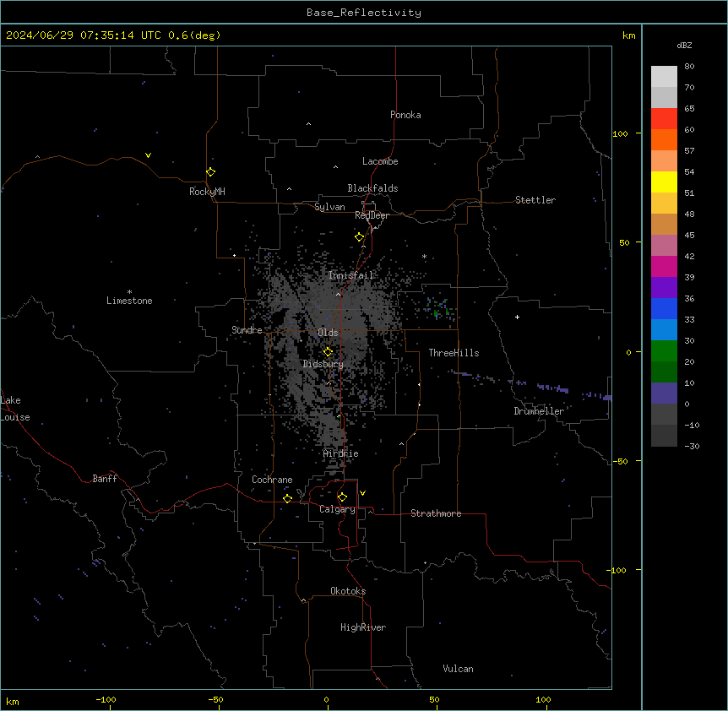Select the green 20–30 dBZ color swatch

point(664,351)
